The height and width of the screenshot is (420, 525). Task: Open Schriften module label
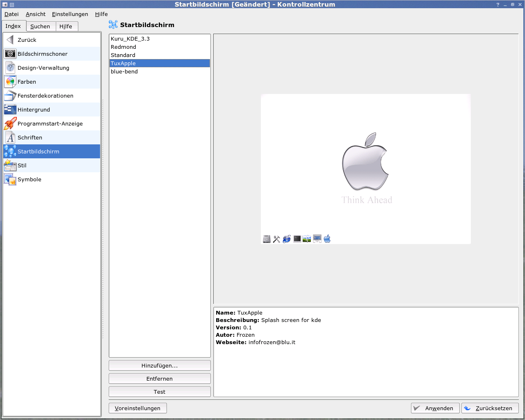tap(30, 137)
